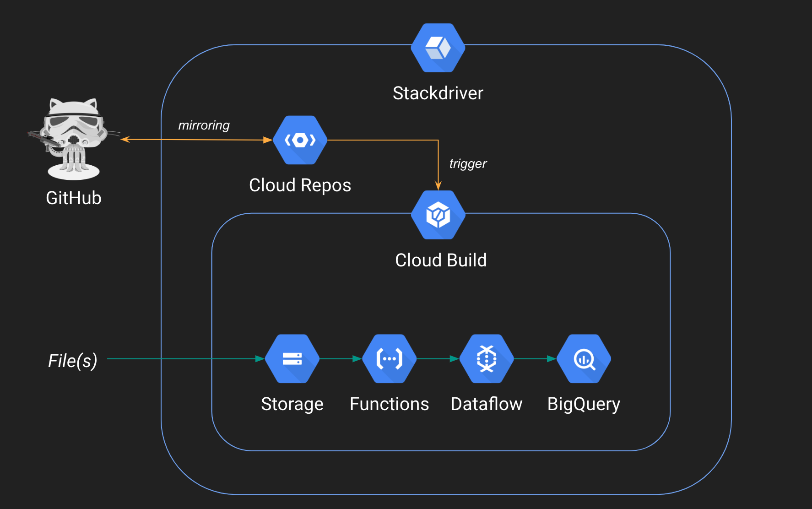The height and width of the screenshot is (509, 812).
Task: Select the Stackdriver hexagon icon
Action: coord(438,48)
